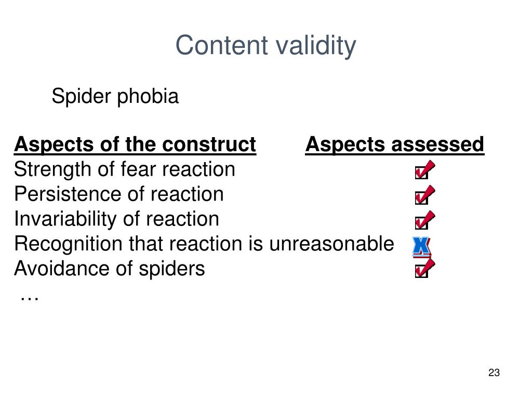Select the Strength of fear reaction text
The width and height of the screenshot is (532, 399).
pos(125,169)
